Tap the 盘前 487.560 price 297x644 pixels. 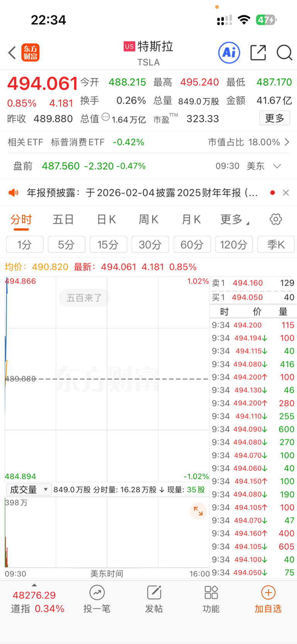coord(61,166)
